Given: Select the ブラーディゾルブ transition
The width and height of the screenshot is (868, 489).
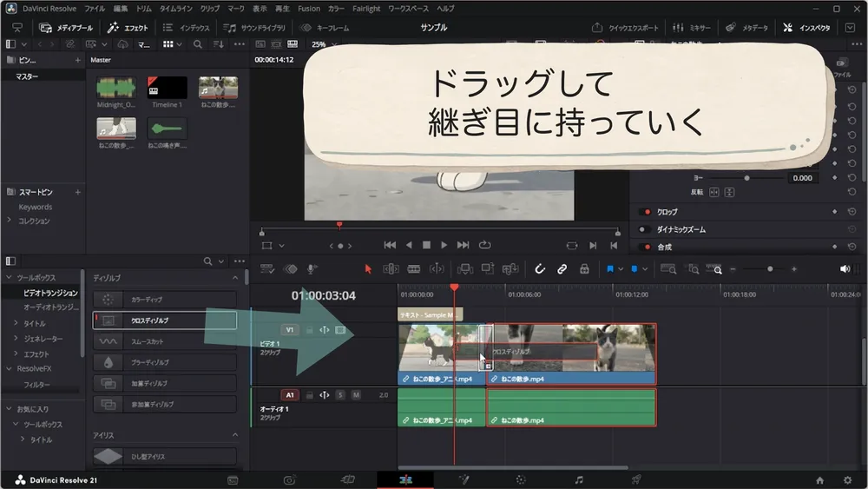Looking at the screenshot, I should click(164, 362).
